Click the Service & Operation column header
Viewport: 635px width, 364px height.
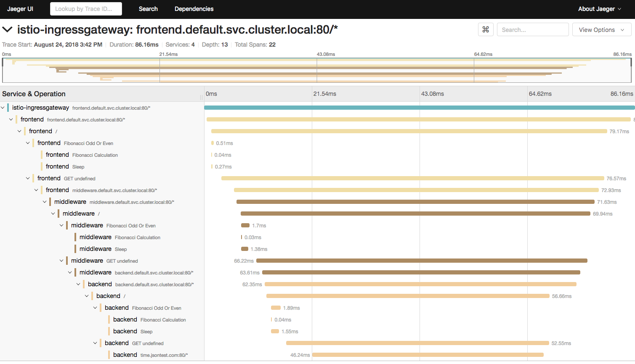pyautogui.click(x=34, y=94)
